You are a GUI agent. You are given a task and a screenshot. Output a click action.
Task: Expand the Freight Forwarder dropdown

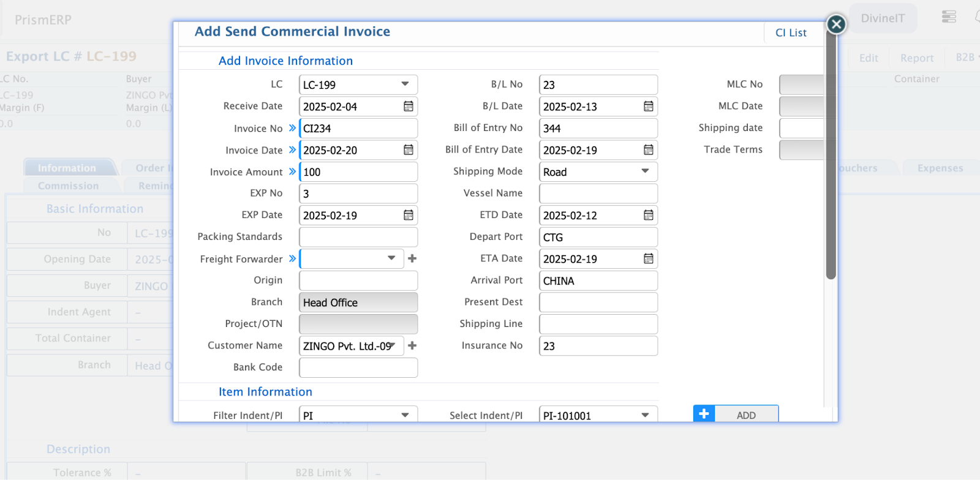point(391,258)
